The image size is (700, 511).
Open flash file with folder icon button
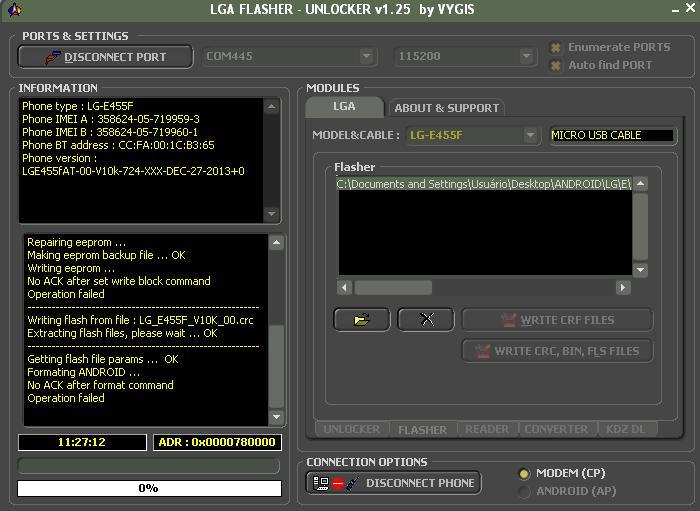click(x=362, y=320)
